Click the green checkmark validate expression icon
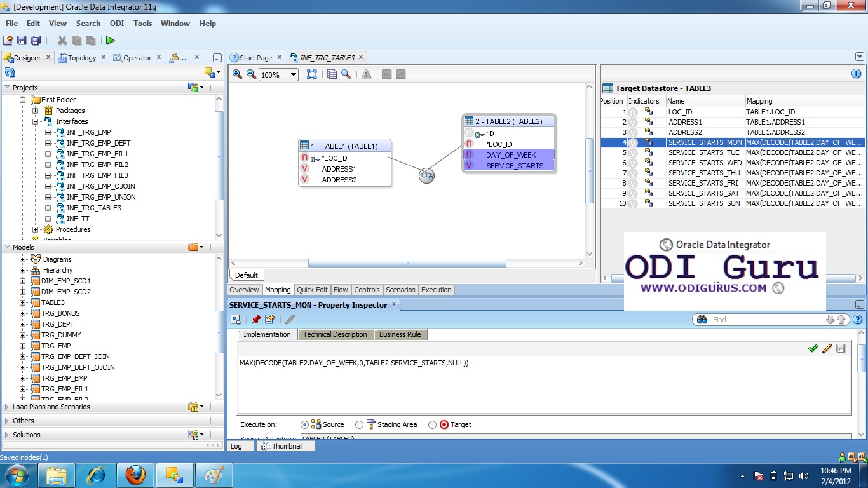The image size is (868, 488). (813, 348)
